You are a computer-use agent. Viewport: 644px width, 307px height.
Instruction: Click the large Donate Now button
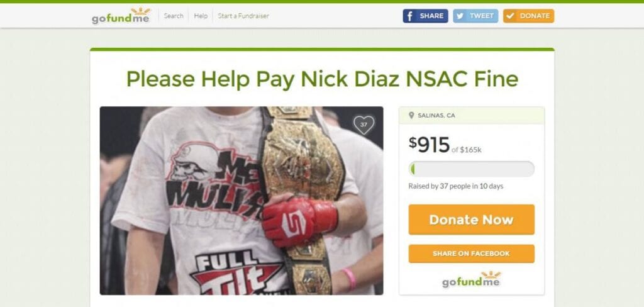point(472,220)
